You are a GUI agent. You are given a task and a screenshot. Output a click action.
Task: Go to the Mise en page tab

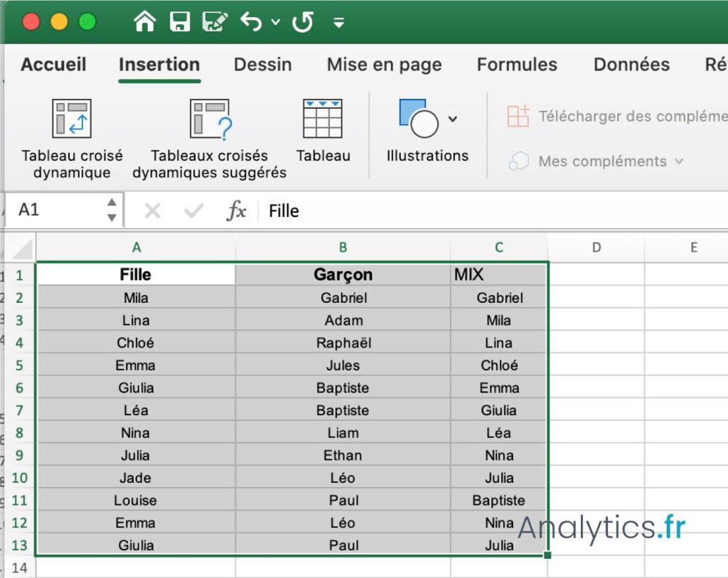point(384,65)
